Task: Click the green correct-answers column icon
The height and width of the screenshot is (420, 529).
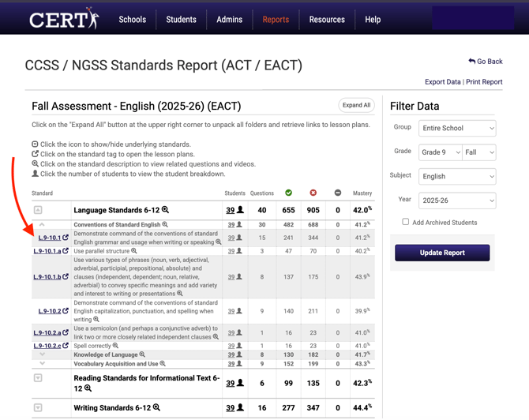Action: (288, 193)
